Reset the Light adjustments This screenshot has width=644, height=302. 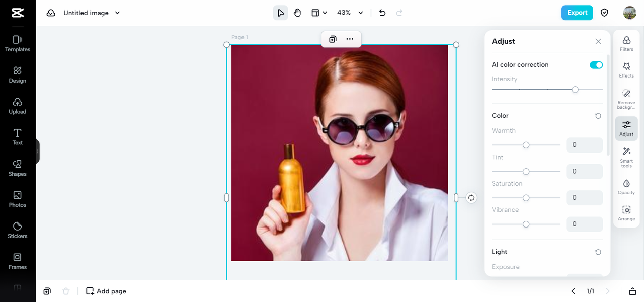(x=598, y=252)
